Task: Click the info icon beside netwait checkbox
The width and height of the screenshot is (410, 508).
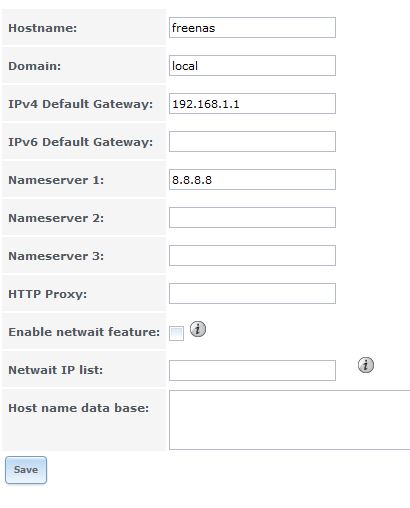Action: tap(198, 329)
